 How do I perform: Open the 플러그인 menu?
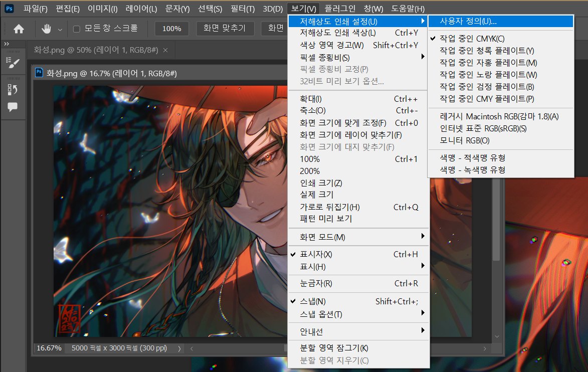click(x=340, y=9)
